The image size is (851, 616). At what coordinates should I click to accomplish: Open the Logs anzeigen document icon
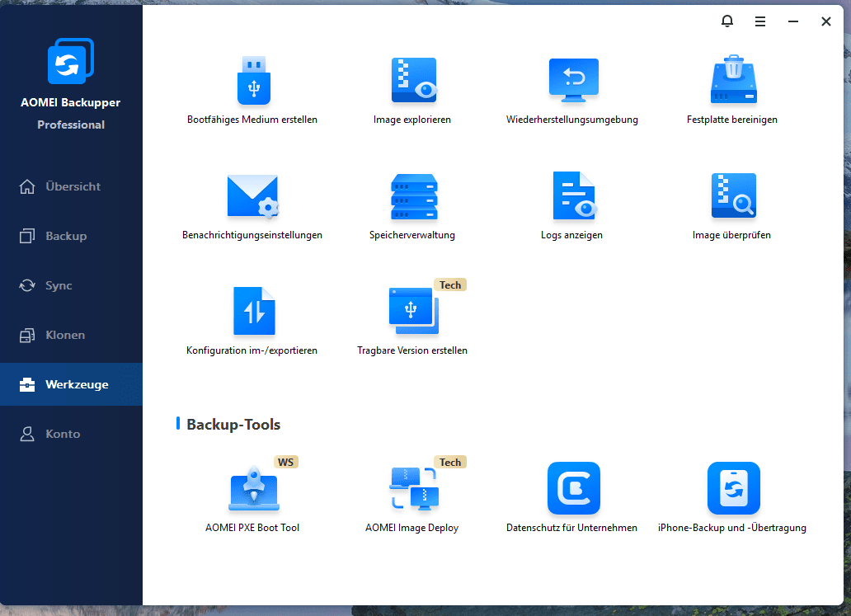[x=574, y=195]
